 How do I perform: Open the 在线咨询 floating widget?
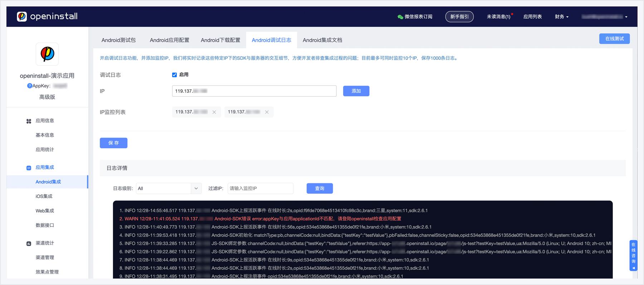(633, 256)
